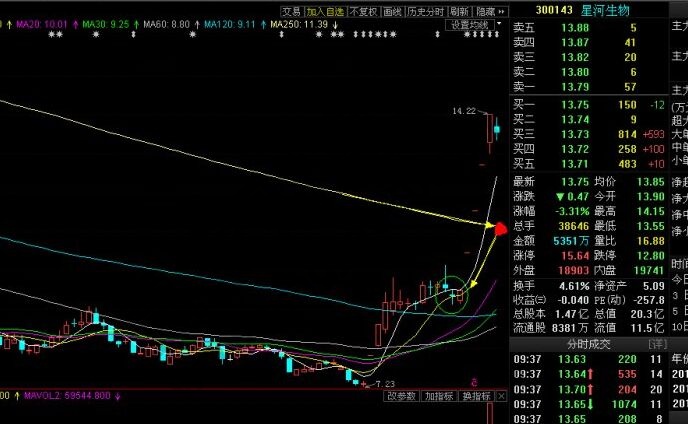Close the indicator bar with X icon
Screen dimensions: 688x424
(502, 397)
